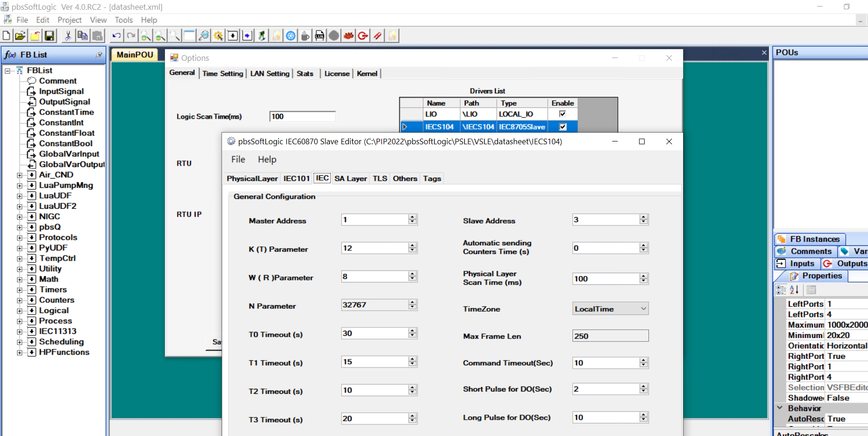
Task: Click the Logic Scan Time input field
Action: (x=302, y=116)
